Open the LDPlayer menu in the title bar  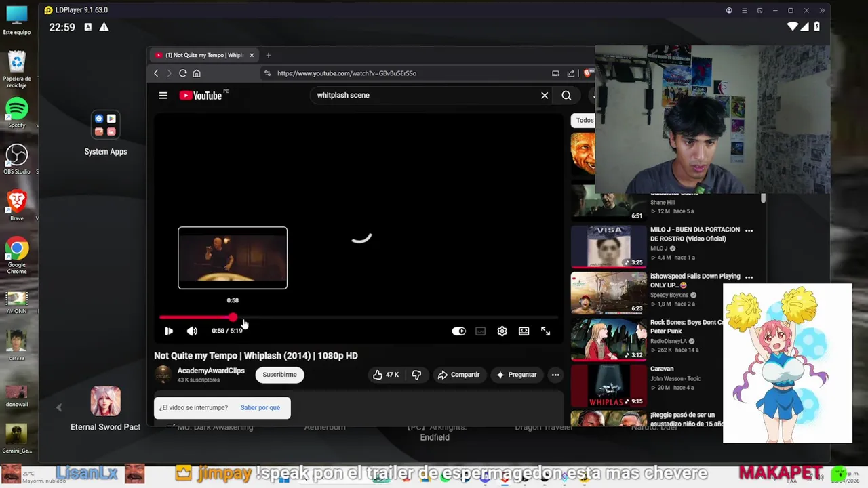pyautogui.click(x=745, y=10)
